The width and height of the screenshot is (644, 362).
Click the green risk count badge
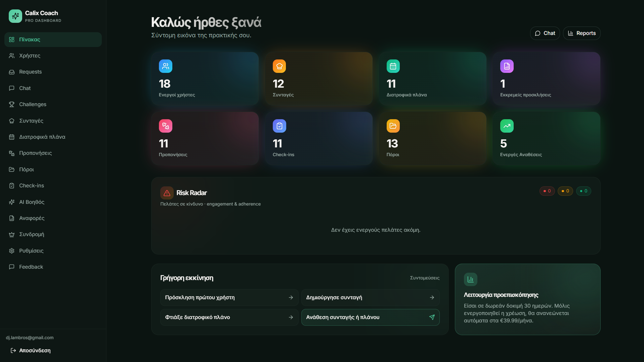584,191
